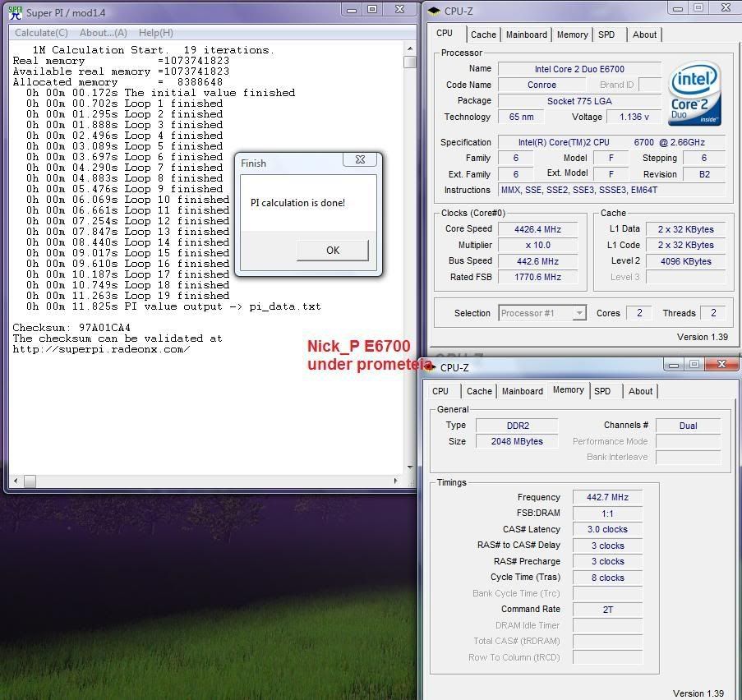Close the Finish dialog with X
The image size is (742, 700).
[x=360, y=161]
